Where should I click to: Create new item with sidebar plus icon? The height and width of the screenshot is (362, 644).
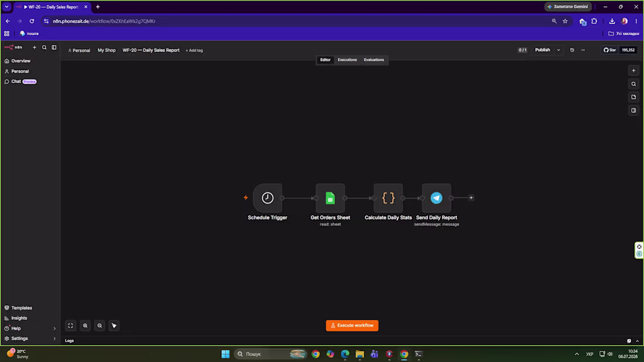[35, 47]
